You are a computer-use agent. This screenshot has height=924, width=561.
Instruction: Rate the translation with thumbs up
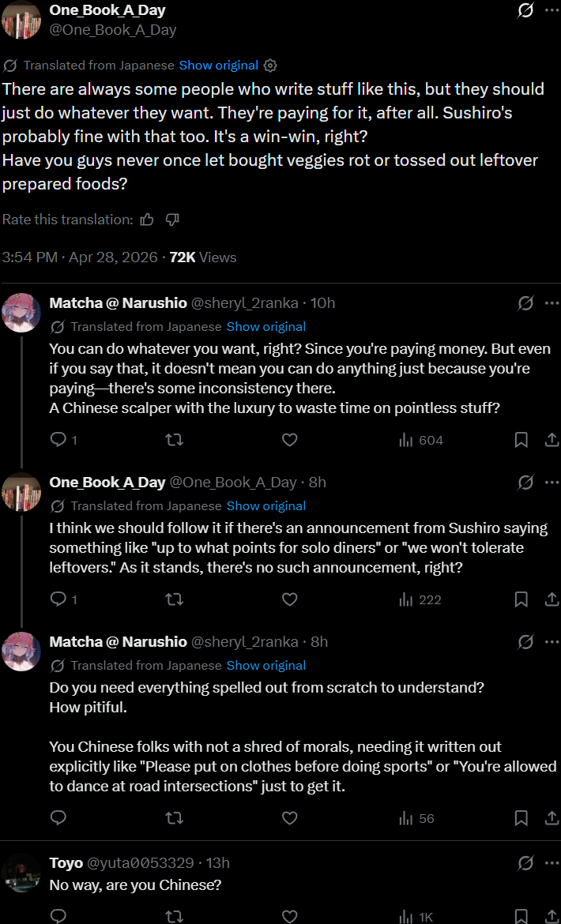pyautogui.click(x=147, y=220)
